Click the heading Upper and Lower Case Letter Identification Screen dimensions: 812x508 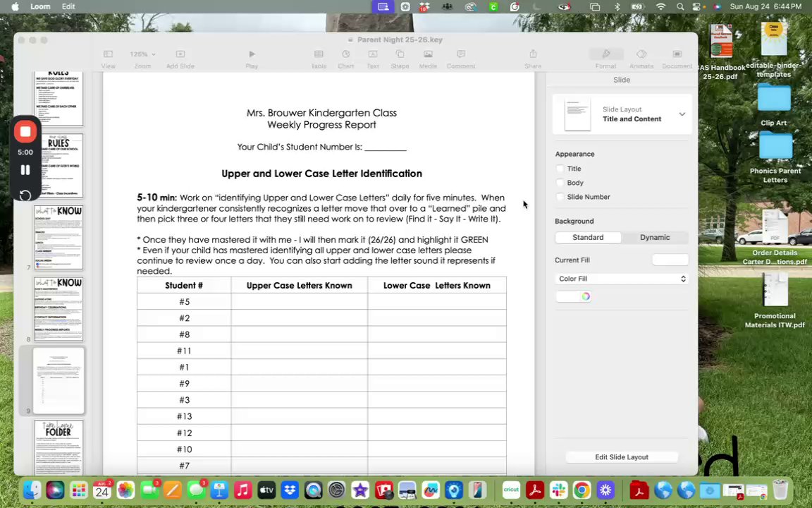(x=321, y=174)
